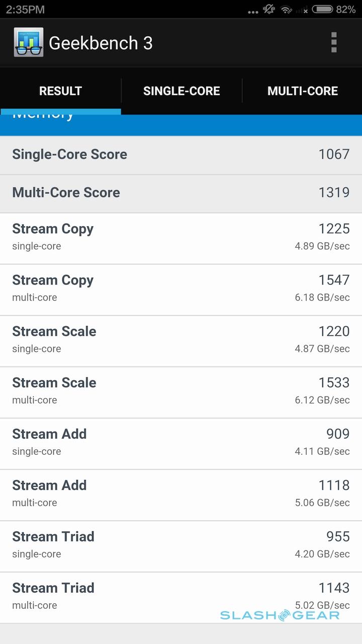
Task: Tap the Single-Core Score row
Action: point(181,154)
